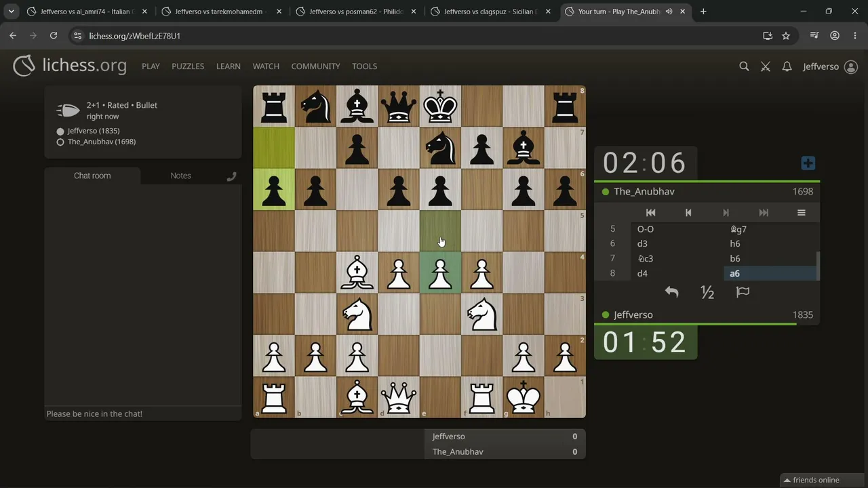Select the white queen on d1

coord(399,397)
